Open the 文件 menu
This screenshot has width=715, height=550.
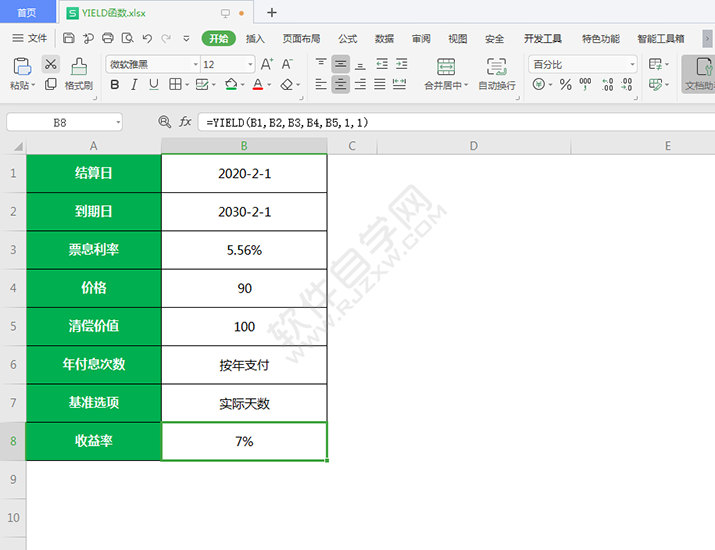[30, 38]
